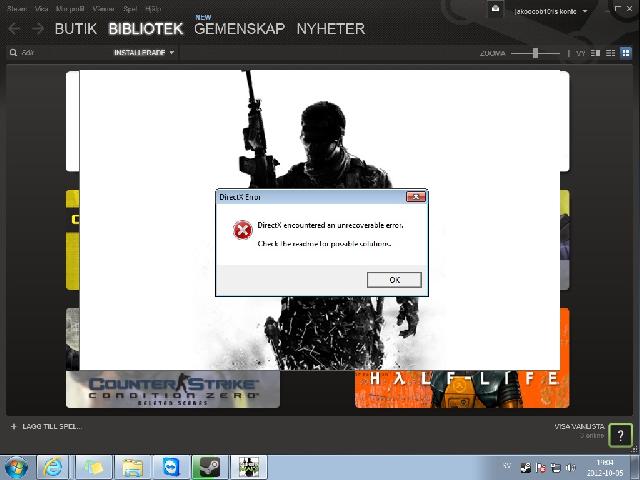Go to the BUTIK tab

pos(76,29)
